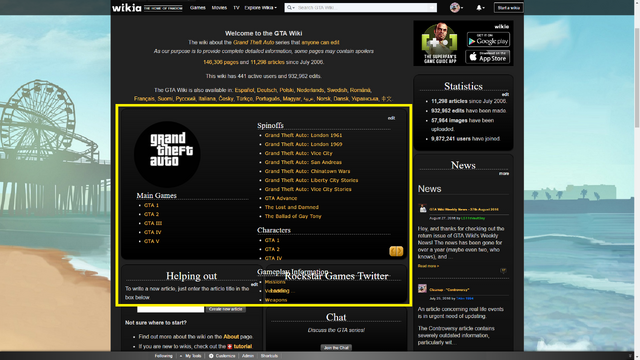The width and height of the screenshot is (640, 360).
Task: Click the anyone can edit link
Action: 320,42
